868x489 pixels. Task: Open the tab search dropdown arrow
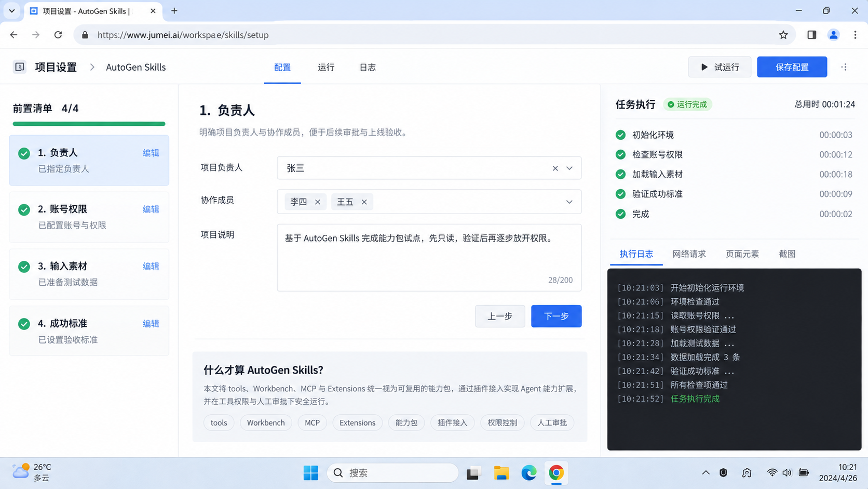[x=11, y=10]
